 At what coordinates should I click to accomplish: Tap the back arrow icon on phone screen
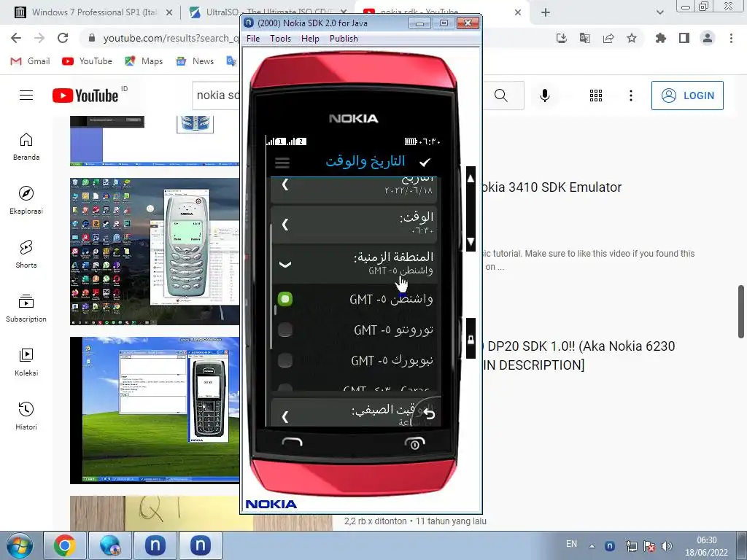pyautogui.click(x=429, y=414)
